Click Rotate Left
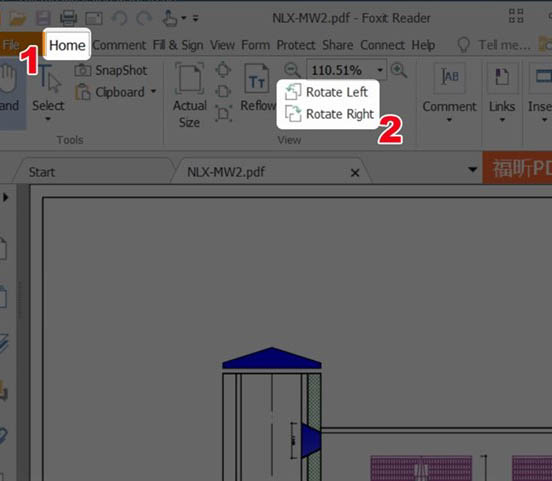This screenshot has width=552, height=481. tap(326, 92)
